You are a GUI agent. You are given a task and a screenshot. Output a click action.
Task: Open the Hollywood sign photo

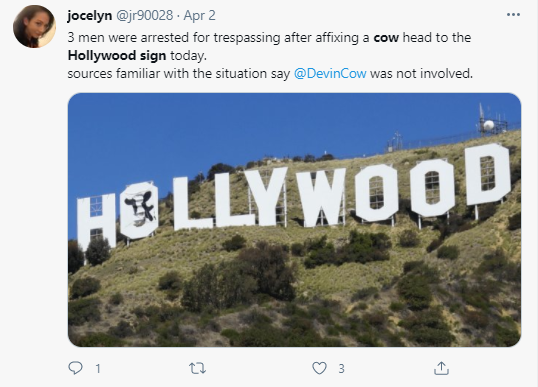(294, 220)
